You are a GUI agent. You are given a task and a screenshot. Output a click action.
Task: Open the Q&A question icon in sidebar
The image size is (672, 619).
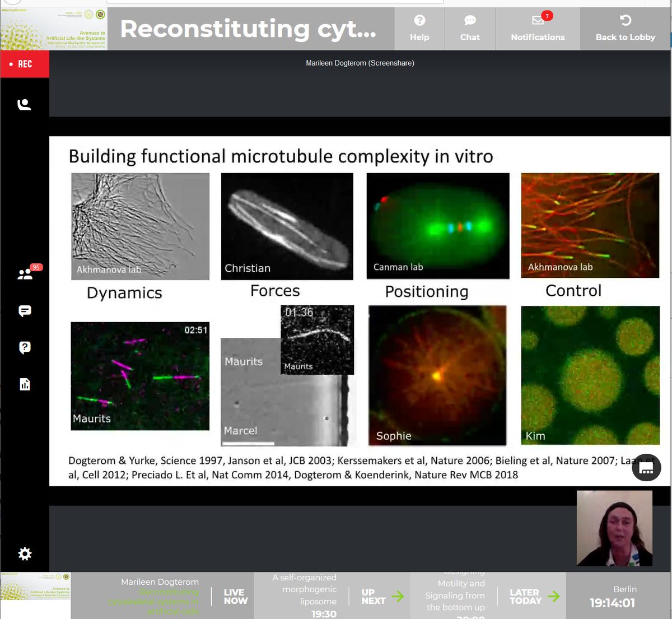(25, 347)
